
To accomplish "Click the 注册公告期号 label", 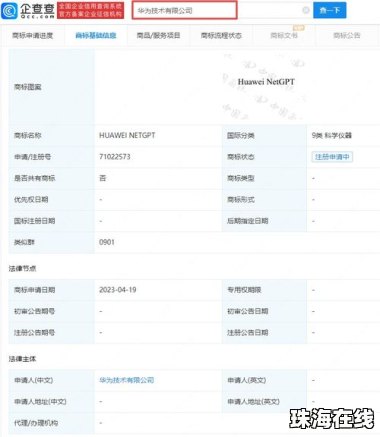I will click(34, 332).
